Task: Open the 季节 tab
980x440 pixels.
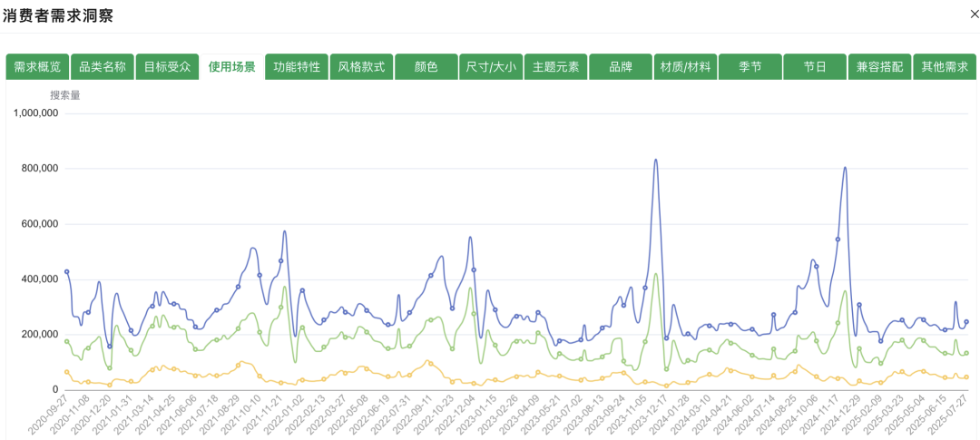Action: [x=750, y=67]
